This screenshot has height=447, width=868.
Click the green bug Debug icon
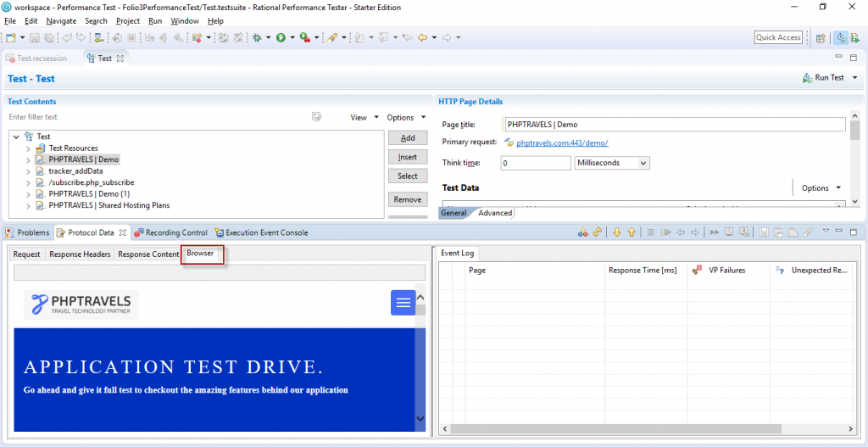pos(257,37)
